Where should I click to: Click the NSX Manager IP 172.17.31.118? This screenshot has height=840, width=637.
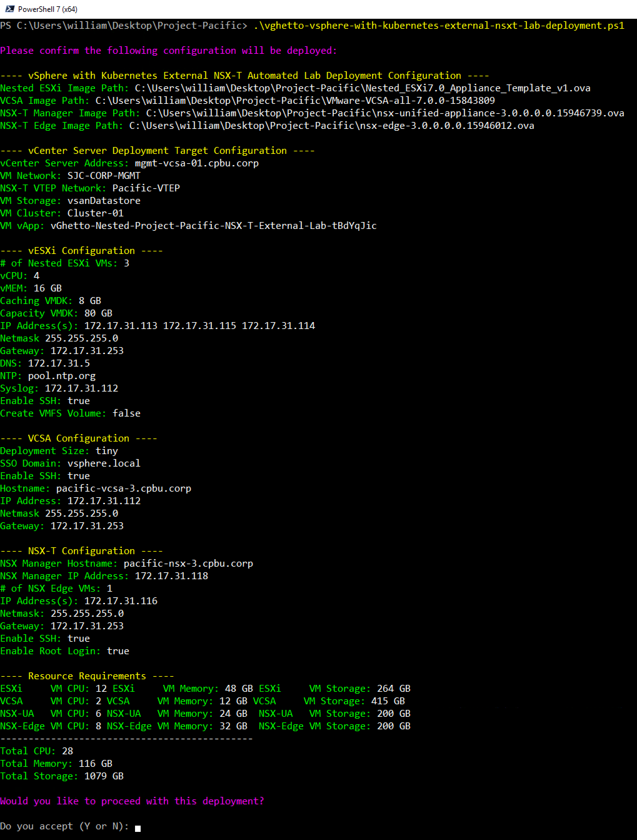[171, 576]
